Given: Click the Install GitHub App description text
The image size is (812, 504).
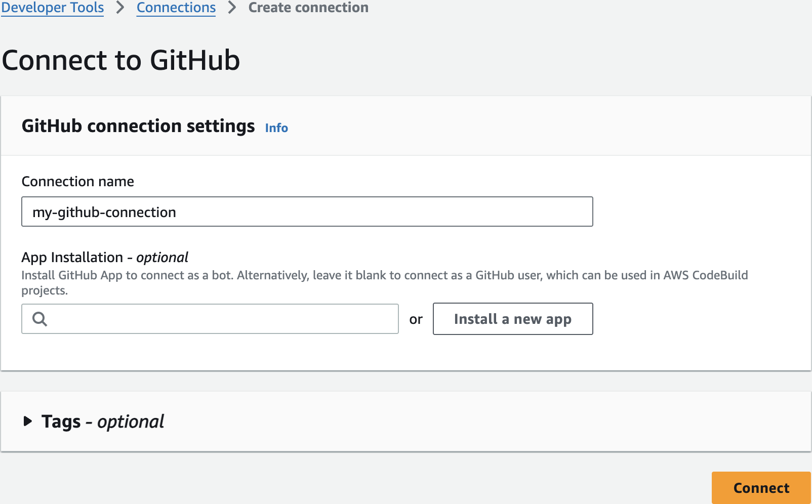Looking at the screenshot, I should (x=385, y=283).
